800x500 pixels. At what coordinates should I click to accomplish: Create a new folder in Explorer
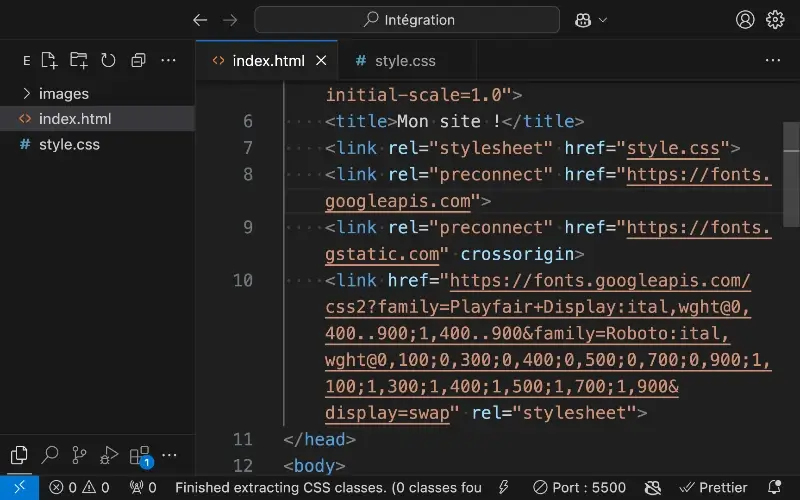pyautogui.click(x=79, y=60)
